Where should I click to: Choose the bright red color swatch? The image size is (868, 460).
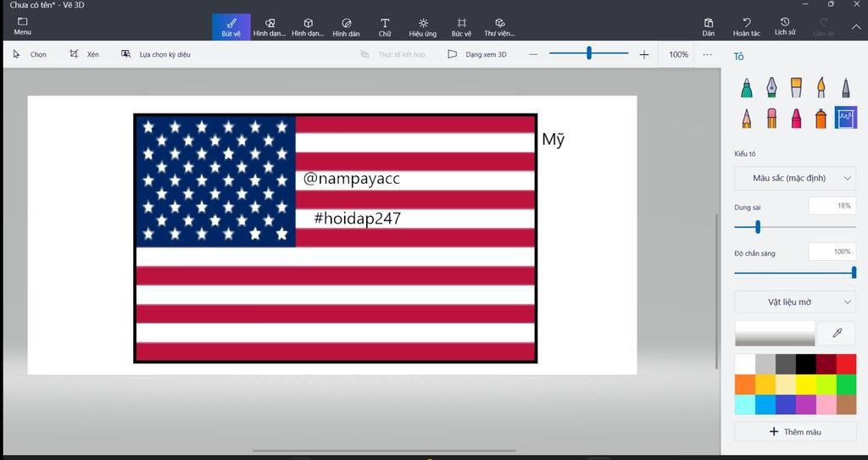point(846,364)
